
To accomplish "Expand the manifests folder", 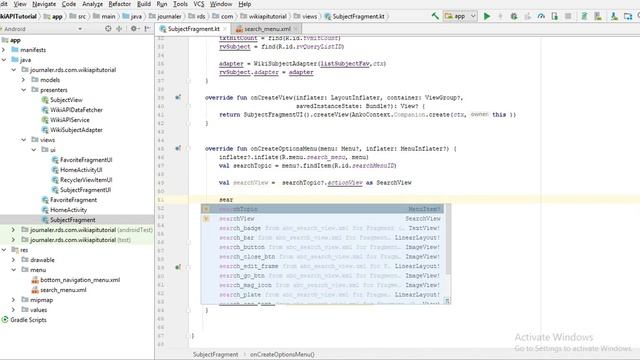I will pos(4,50).
